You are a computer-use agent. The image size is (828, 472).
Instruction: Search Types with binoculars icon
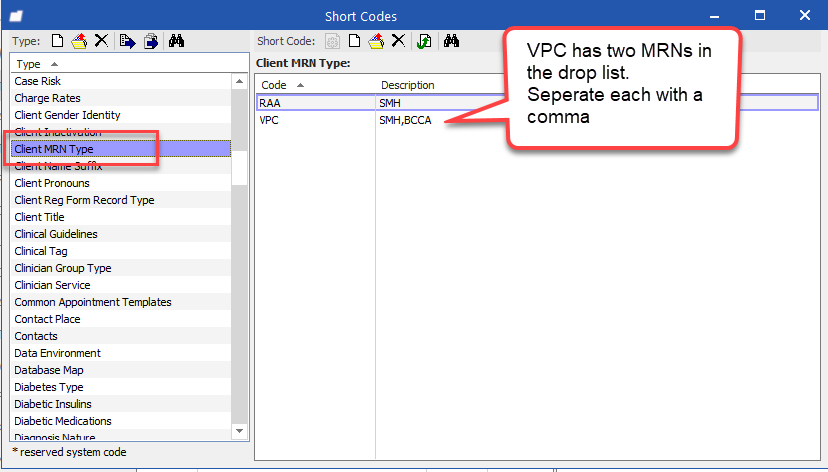pyautogui.click(x=176, y=41)
